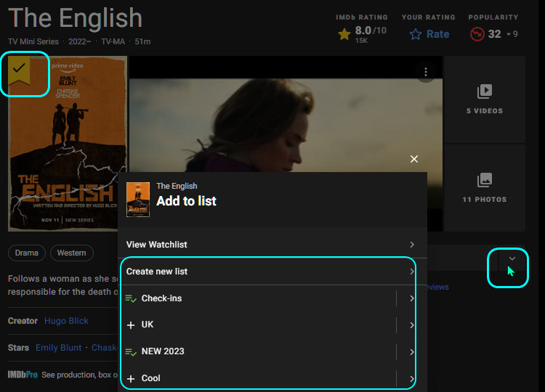Viewport: 545px width, 392px height.
Task: Open the 5 Videos gallery
Action: pyautogui.click(x=485, y=99)
